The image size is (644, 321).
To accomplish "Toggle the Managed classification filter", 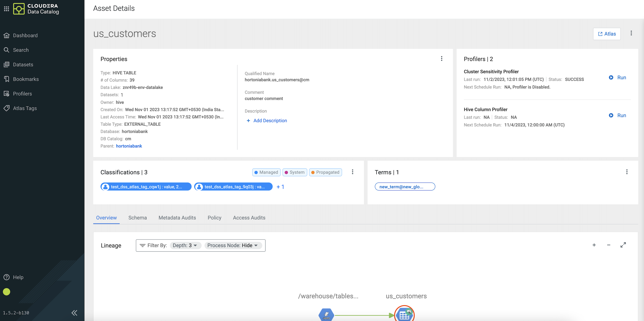I will tap(266, 172).
